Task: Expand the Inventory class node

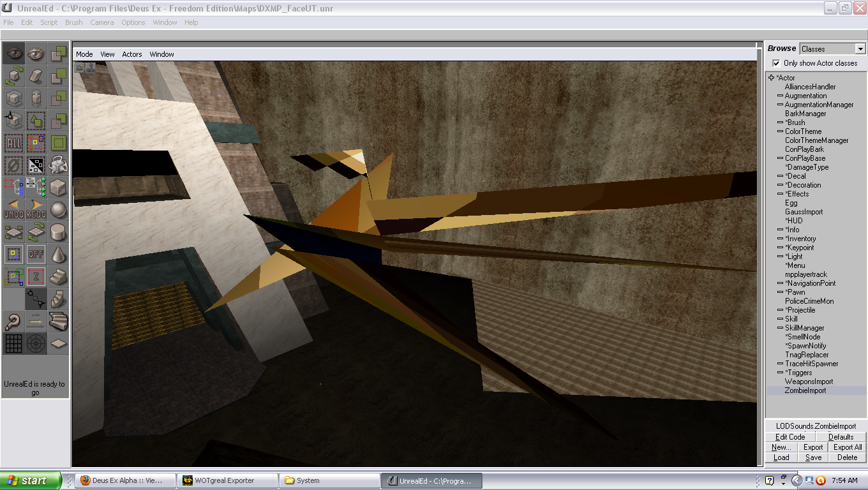Action: click(x=780, y=239)
